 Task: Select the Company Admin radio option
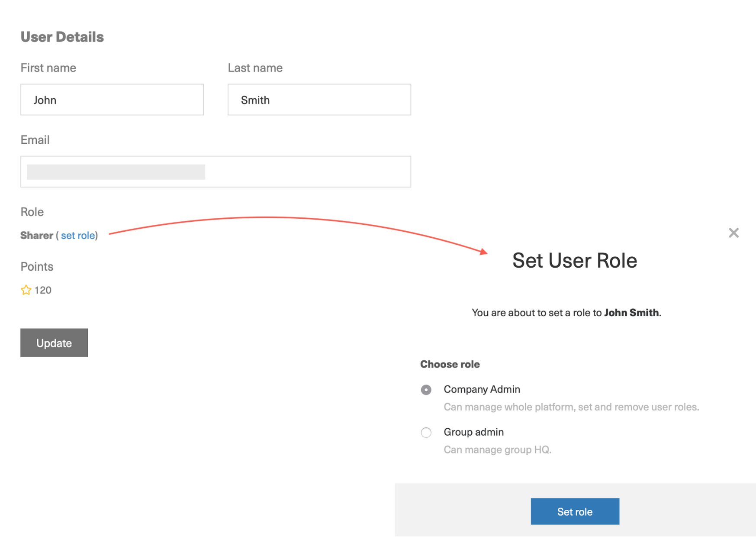(426, 390)
